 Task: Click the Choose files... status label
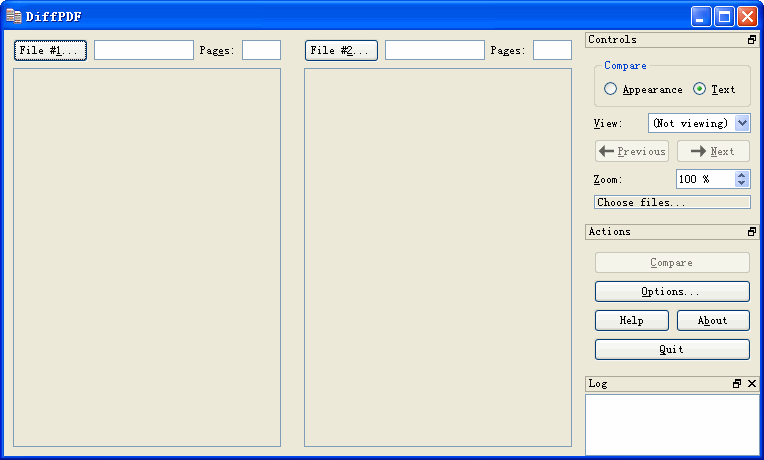(672, 202)
